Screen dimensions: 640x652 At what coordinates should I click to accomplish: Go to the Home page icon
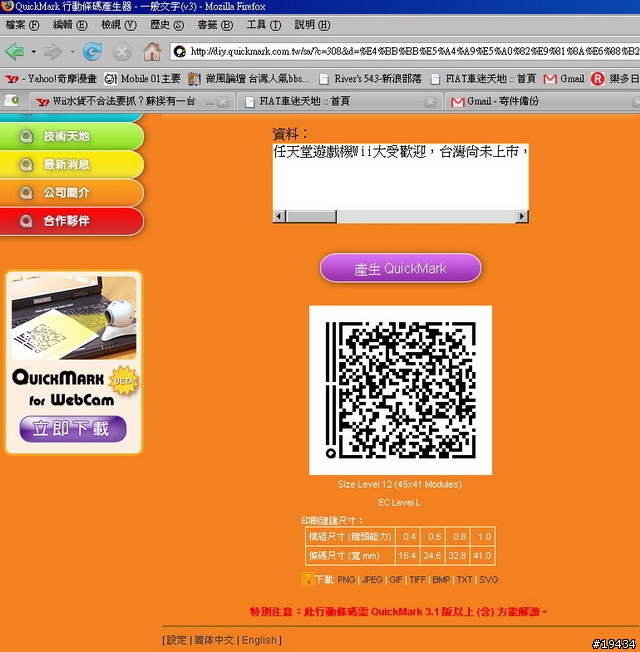(x=152, y=52)
